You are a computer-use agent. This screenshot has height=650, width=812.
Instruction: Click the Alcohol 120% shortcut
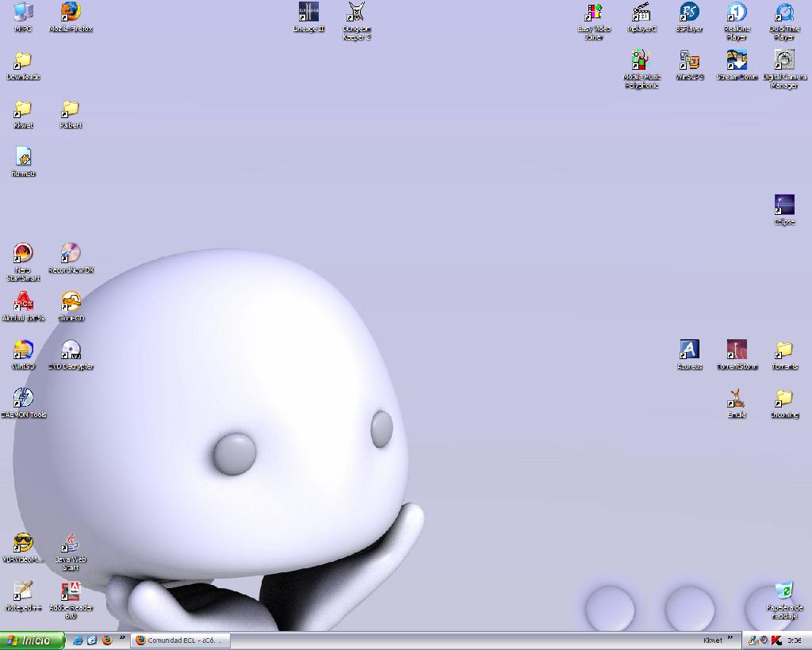23,302
